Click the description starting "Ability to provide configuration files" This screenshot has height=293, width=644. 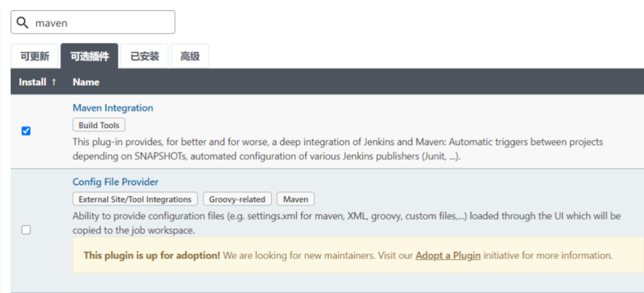[x=347, y=223]
